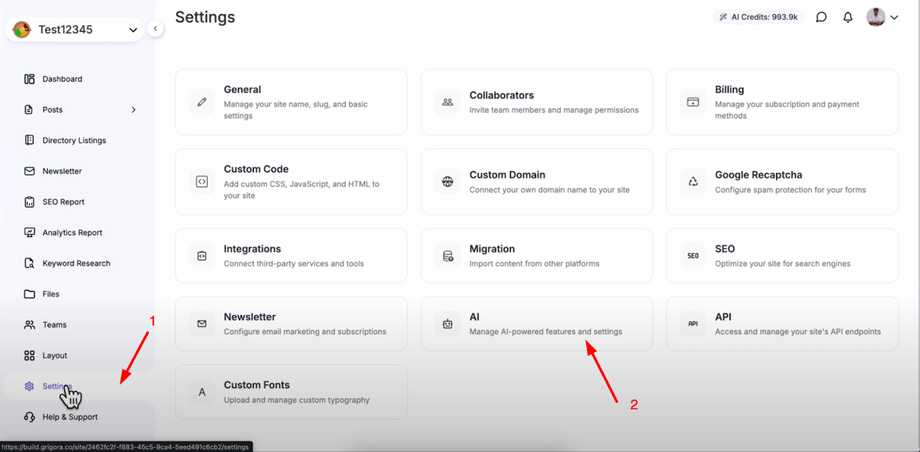This screenshot has width=920, height=452.
Task: Click the Custom Domain globe icon
Action: (x=447, y=182)
